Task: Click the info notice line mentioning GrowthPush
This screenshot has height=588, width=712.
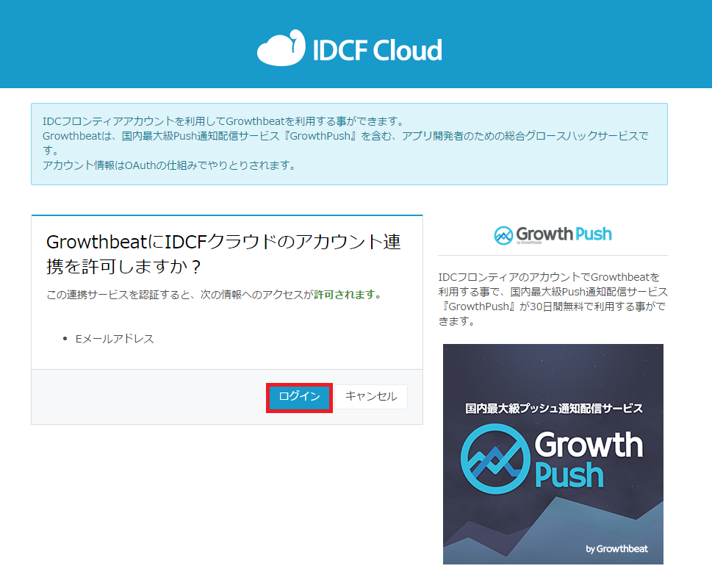Action: pos(345,137)
